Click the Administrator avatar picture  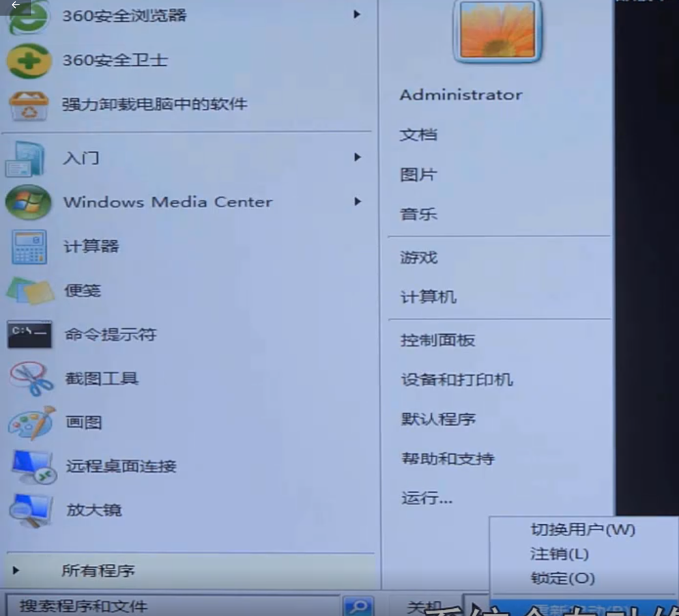[497, 32]
